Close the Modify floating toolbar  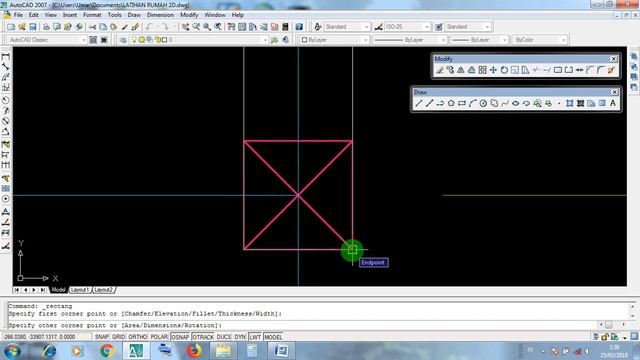click(613, 59)
